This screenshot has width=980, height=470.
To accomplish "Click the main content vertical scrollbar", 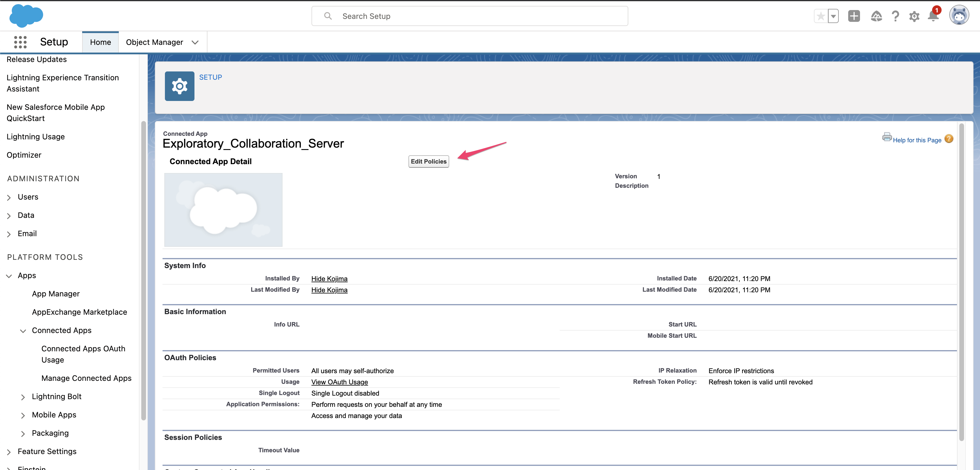I will point(961,282).
